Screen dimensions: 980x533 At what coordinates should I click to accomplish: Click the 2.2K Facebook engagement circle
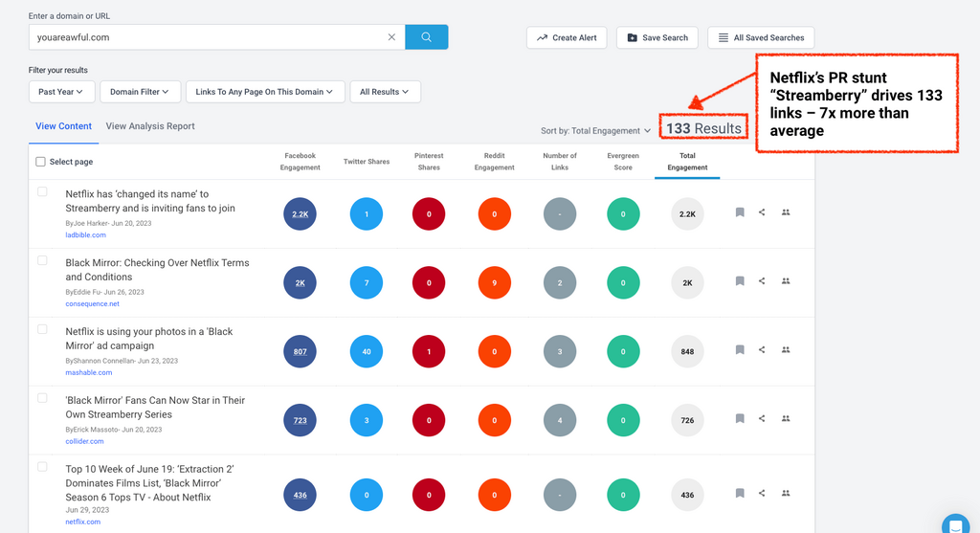tap(300, 214)
